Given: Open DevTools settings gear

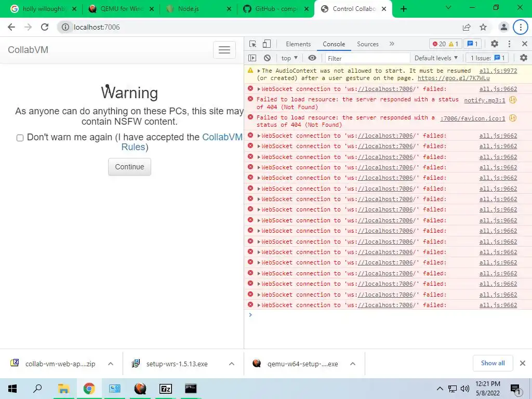Looking at the screenshot, I should (x=495, y=44).
